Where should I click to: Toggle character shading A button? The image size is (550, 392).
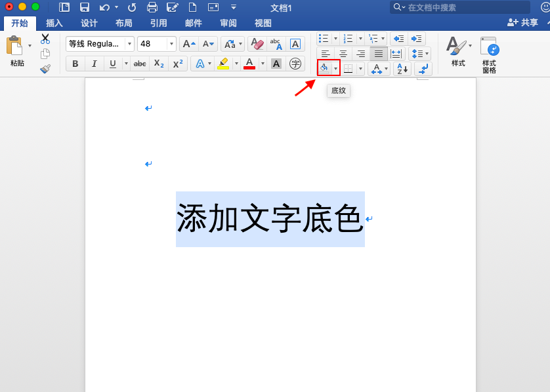276,64
